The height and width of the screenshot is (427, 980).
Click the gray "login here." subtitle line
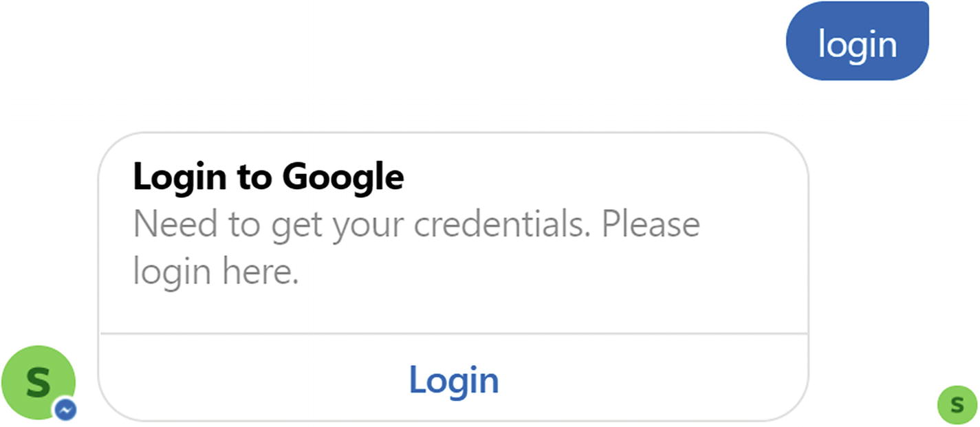(x=216, y=271)
